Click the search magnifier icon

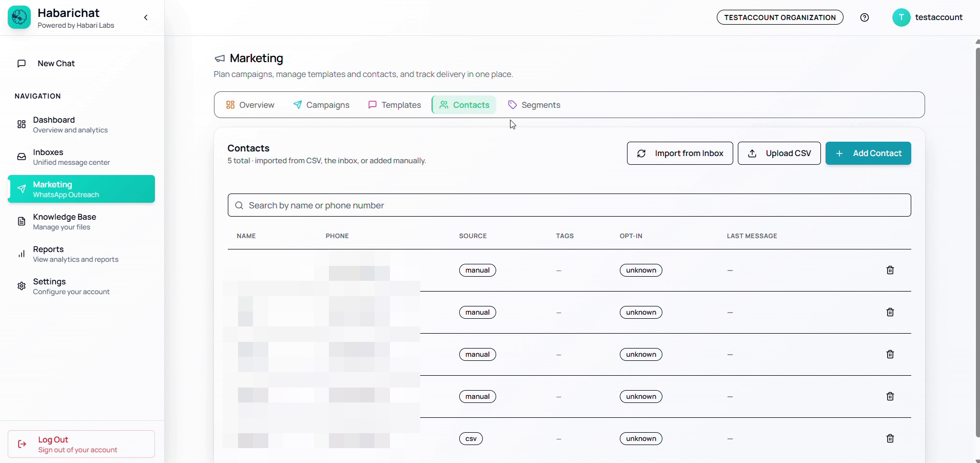pyautogui.click(x=239, y=205)
